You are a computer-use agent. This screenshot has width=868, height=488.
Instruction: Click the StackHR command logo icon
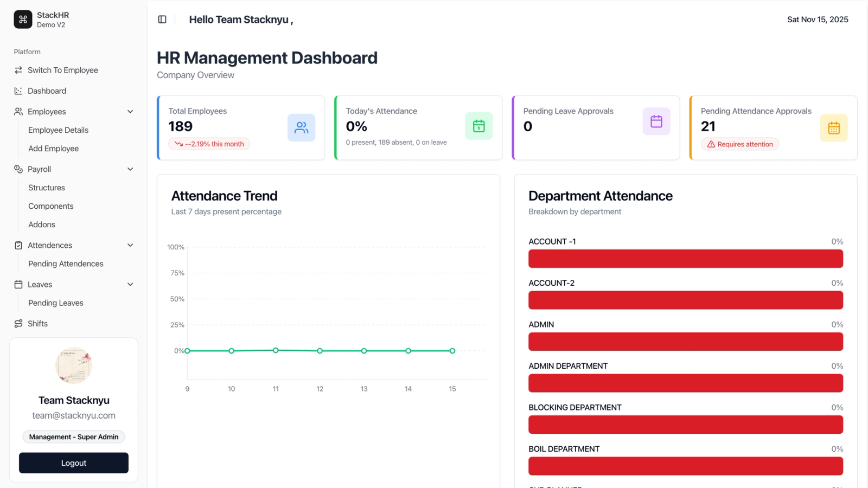(x=23, y=20)
